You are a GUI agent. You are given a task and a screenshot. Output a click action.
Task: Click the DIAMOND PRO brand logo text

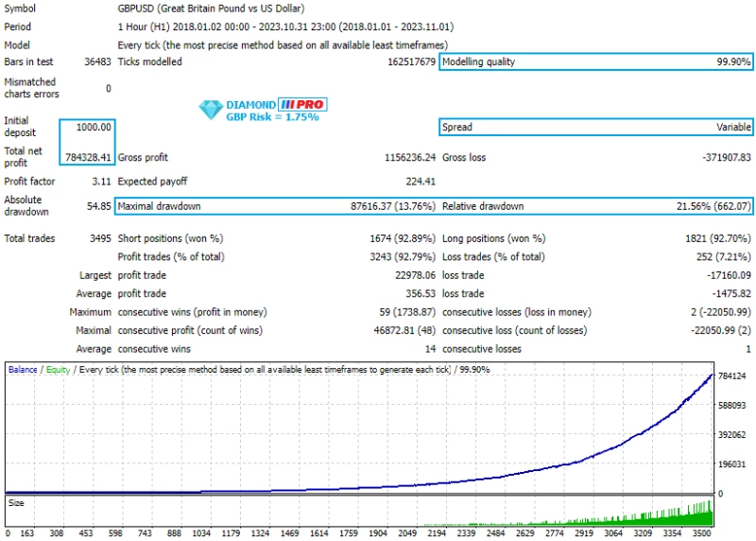[x=275, y=105]
